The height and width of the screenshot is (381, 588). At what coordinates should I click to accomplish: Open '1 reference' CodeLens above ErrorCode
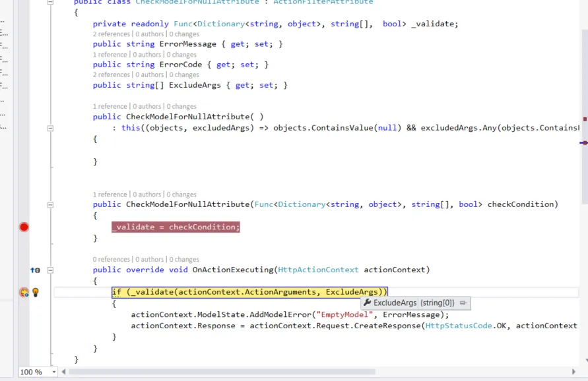[110, 55]
